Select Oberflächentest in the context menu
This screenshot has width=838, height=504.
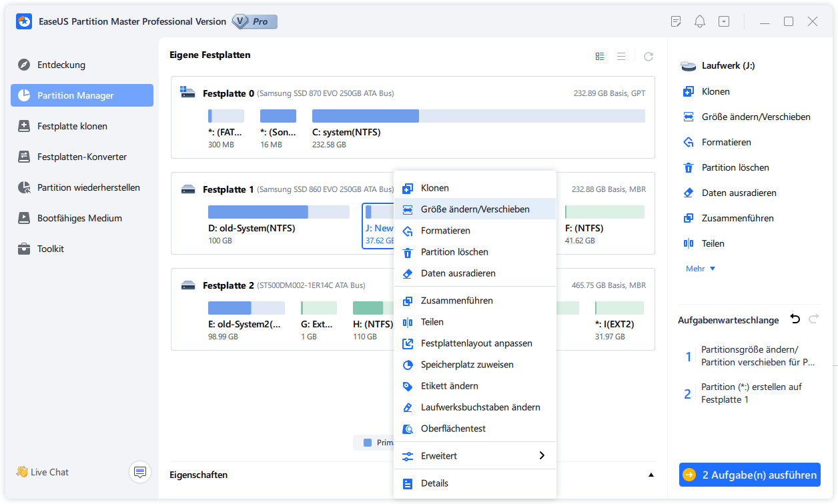pos(475,429)
